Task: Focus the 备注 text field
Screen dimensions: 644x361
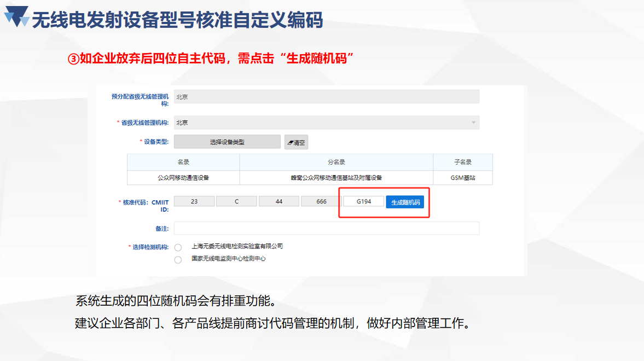Action: coord(326,228)
